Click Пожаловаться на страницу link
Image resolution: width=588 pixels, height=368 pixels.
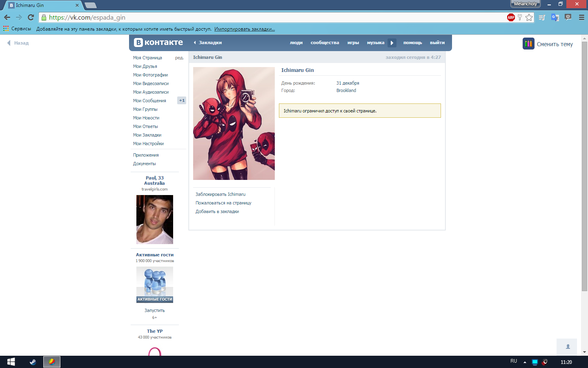coord(223,203)
